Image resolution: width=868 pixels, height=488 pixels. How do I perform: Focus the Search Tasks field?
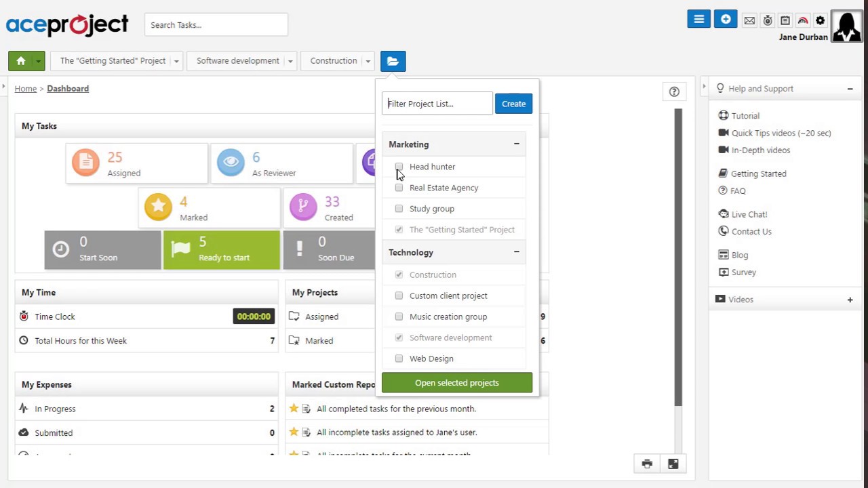pyautogui.click(x=216, y=25)
